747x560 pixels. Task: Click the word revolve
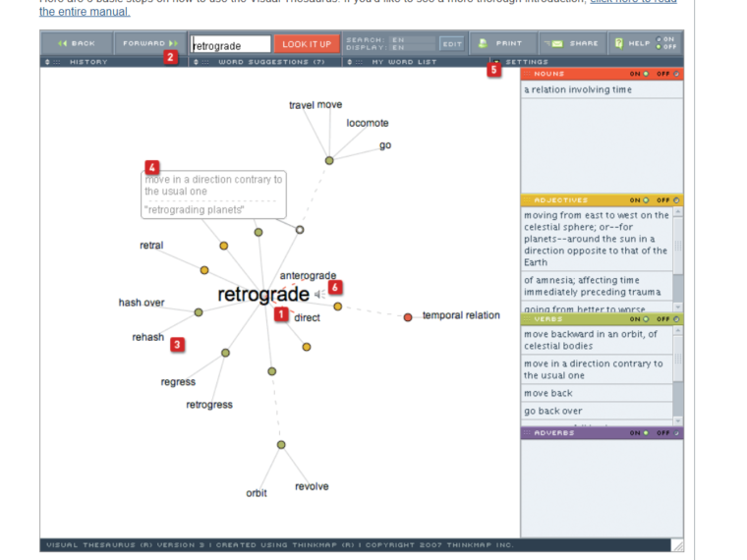312,486
